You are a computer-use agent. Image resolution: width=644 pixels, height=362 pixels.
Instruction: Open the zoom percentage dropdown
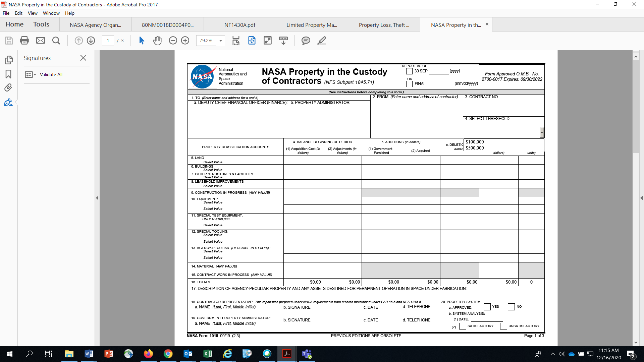(221, 41)
